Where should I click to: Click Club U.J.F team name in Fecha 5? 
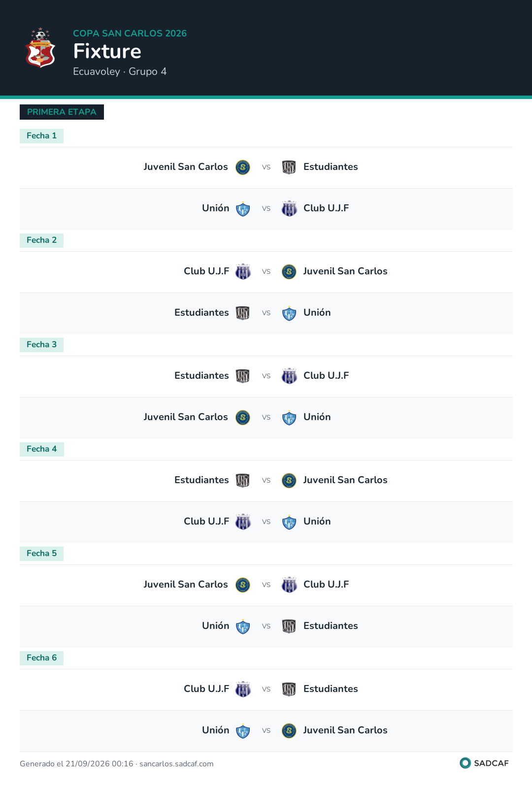[x=326, y=585]
